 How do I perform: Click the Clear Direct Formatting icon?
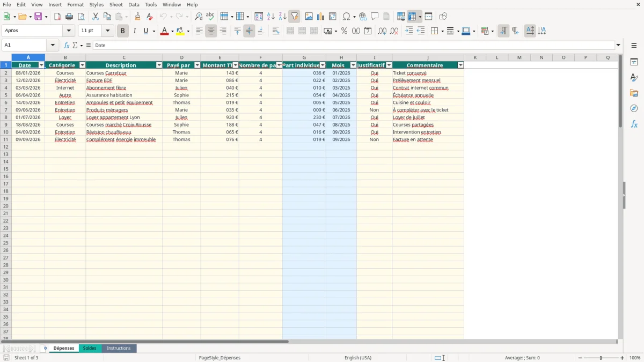tap(150, 17)
